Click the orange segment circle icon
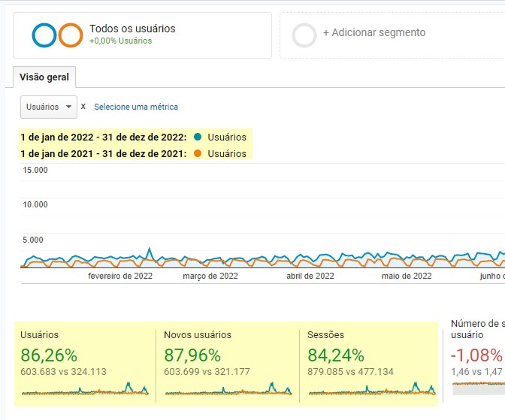The image size is (505, 420). coord(71,35)
